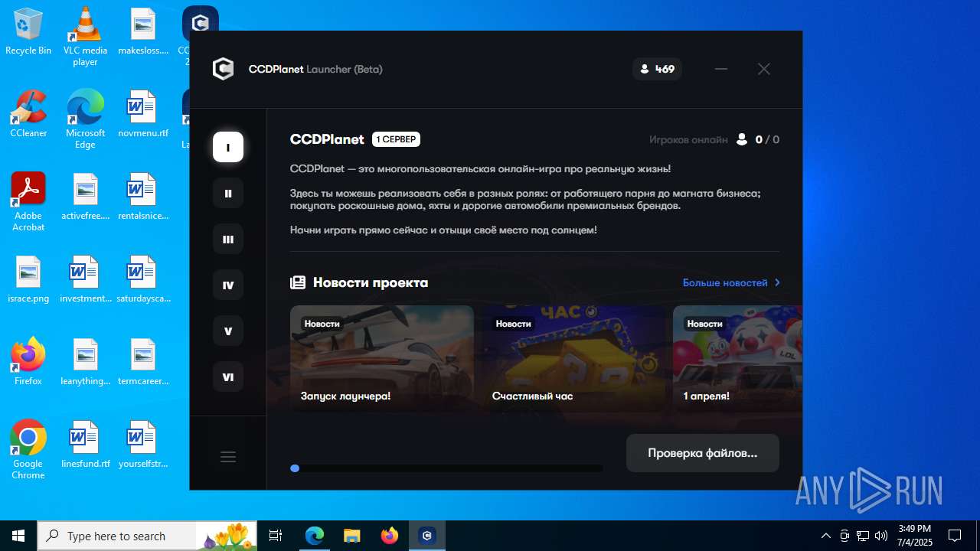
Task: Select the activefree file on desktop
Action: [85, 197]
